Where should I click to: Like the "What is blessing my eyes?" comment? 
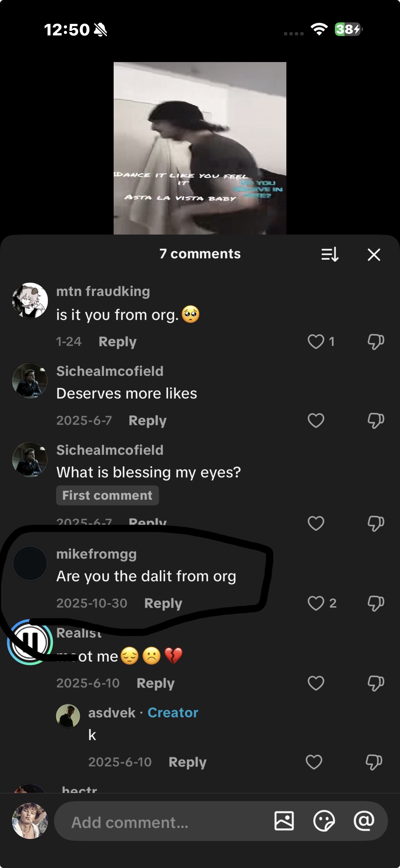tap(316, 523)
